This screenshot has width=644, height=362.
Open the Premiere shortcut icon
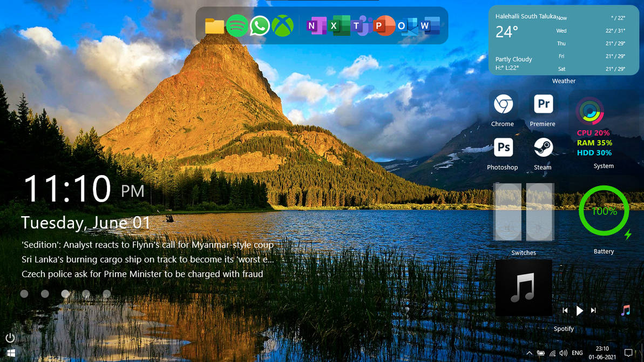pos(543,104)
